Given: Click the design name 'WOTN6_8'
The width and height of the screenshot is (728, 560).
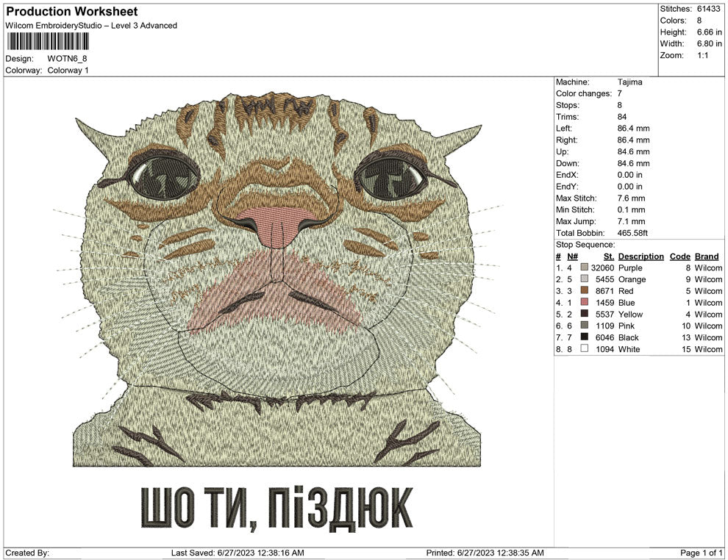Looking at the screenshot, I should point(68,59).
